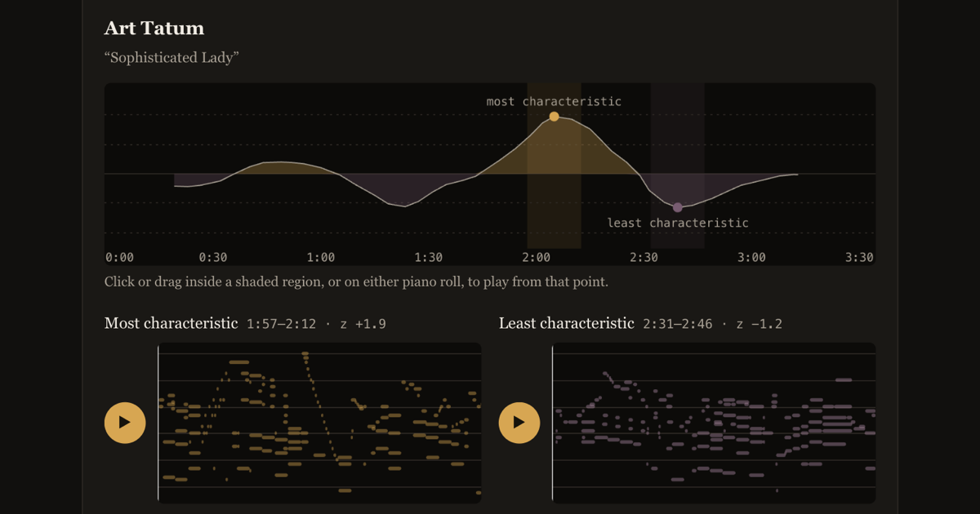
Task: Click the least characteristic piano roll
Action: tap(714, 423)
